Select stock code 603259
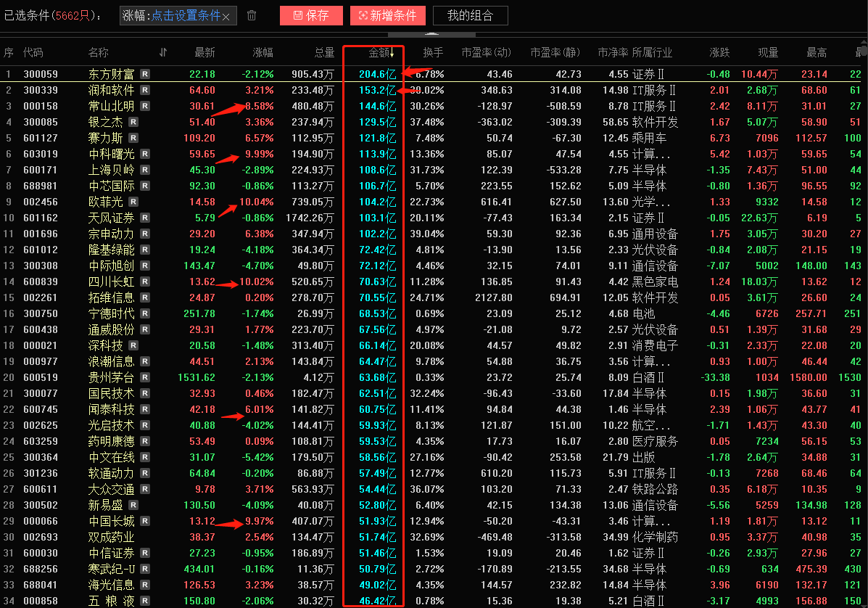The height and width of the screenshot is (608, 868). pyautogui.click(x=41, y=441)
